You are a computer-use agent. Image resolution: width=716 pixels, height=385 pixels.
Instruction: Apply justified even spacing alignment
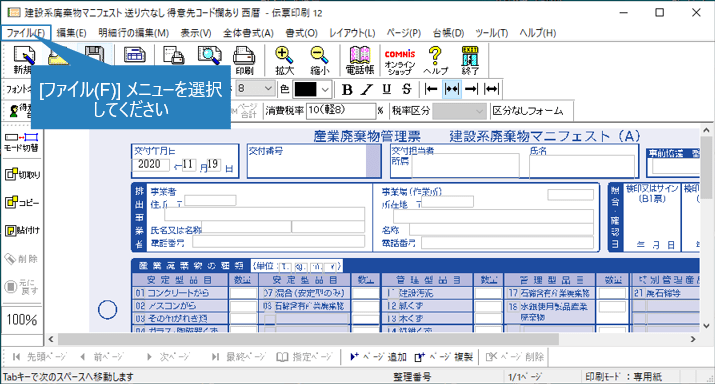tap(491, 89)
